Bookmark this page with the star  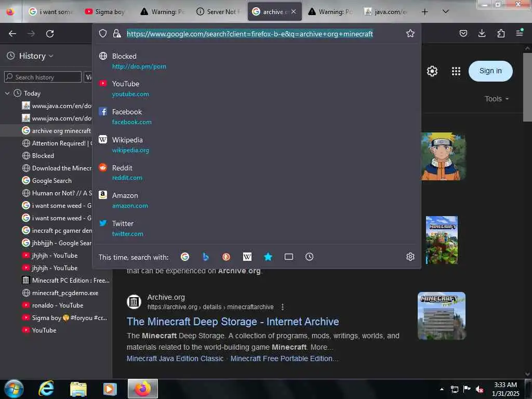coord(410,33)
